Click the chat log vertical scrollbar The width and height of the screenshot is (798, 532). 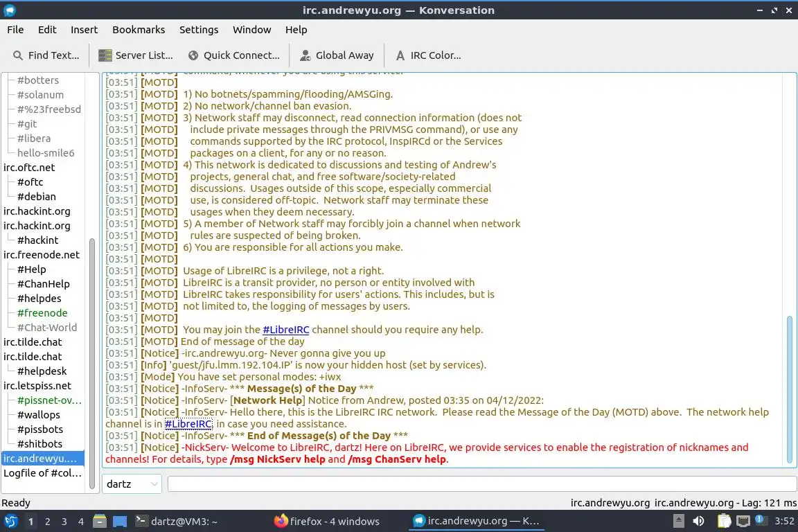tap(790, 389)
